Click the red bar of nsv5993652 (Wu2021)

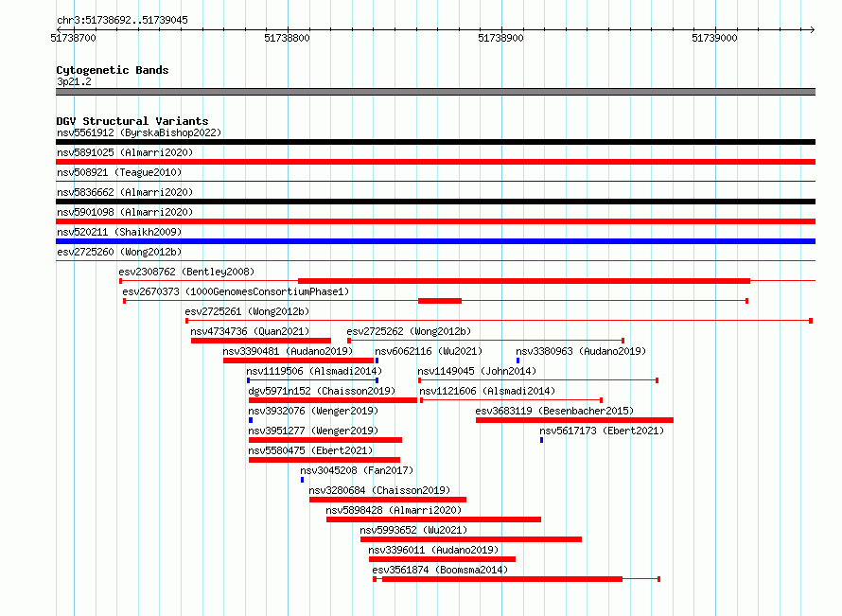pyautogui.click(x=471, y=539)
